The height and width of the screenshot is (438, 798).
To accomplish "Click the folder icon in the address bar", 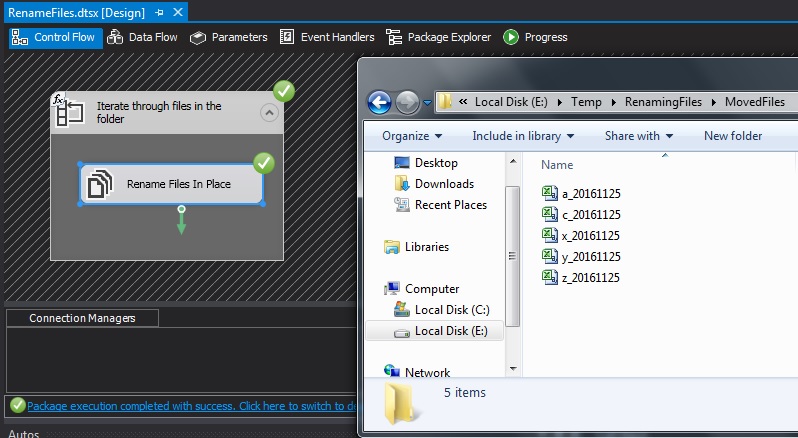I will coord(445,102).
